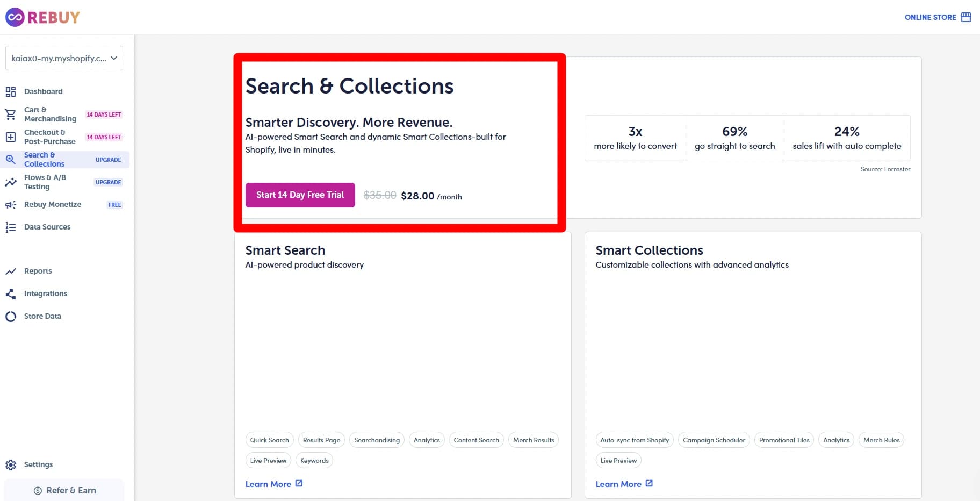Click the Rebuy Monetize megaphone icon

(x=11, y=205)
